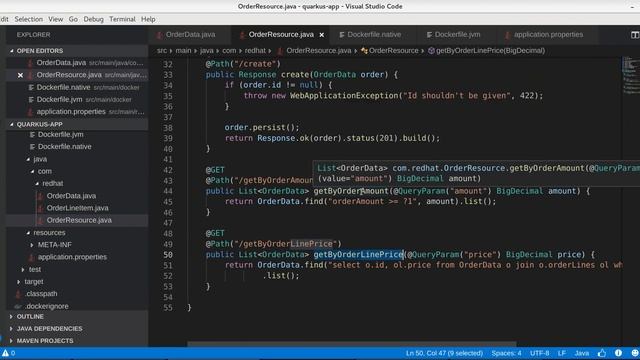Select OrderResource.java under redhat folder
The height and width of the screenshot is (360, 640).
(x=77, y=220)
